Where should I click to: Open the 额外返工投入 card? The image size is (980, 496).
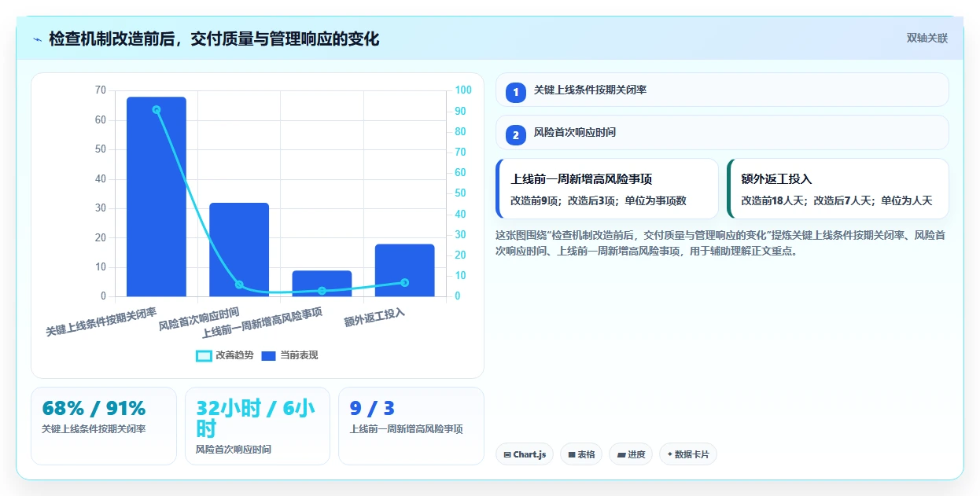838,189
